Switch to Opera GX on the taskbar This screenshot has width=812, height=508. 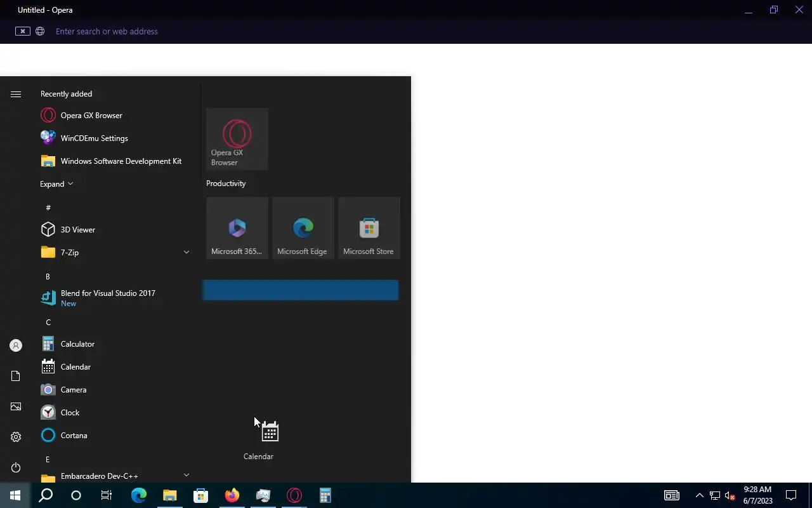pos(294,495)
